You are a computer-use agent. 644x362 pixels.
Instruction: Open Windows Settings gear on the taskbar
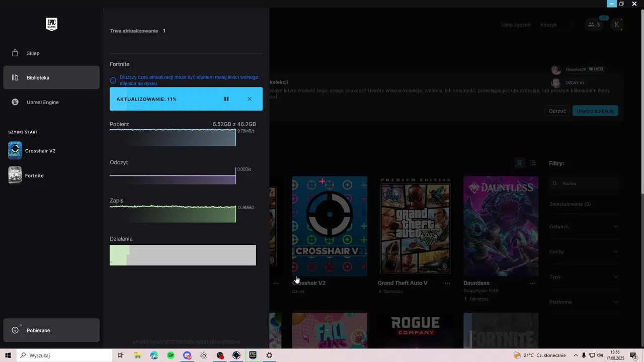click(x=269, y=355)
